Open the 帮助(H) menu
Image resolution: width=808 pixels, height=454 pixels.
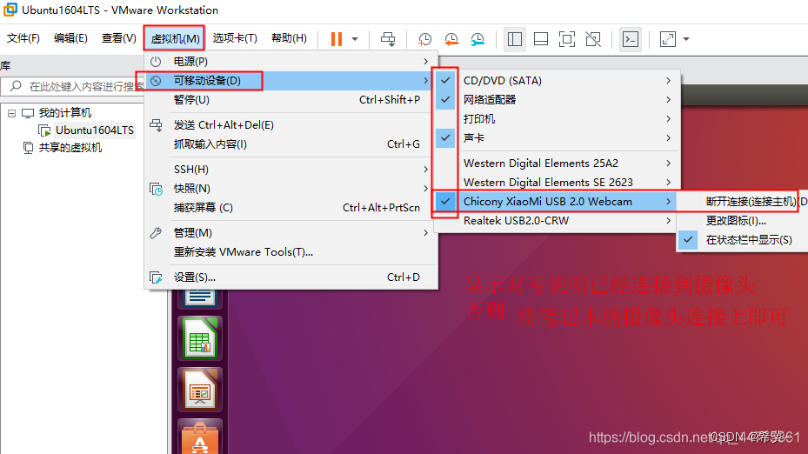tap(289, 38)
